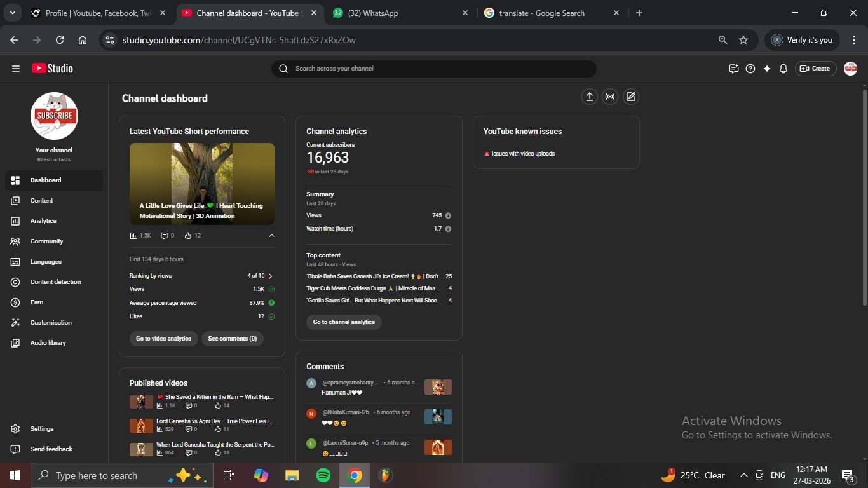Click the Go live broadcast icon
868x488 pixels.
click(610, 97)
